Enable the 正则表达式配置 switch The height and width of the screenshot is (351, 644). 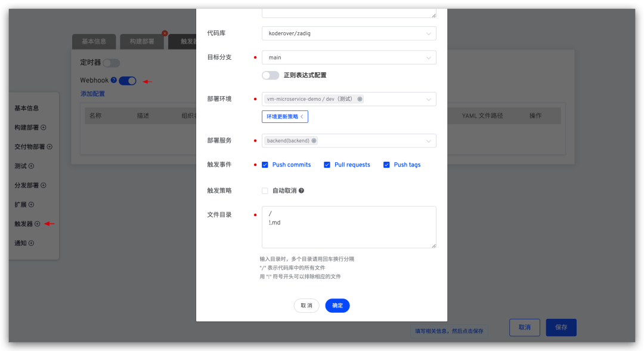click(x=270, y=75)
